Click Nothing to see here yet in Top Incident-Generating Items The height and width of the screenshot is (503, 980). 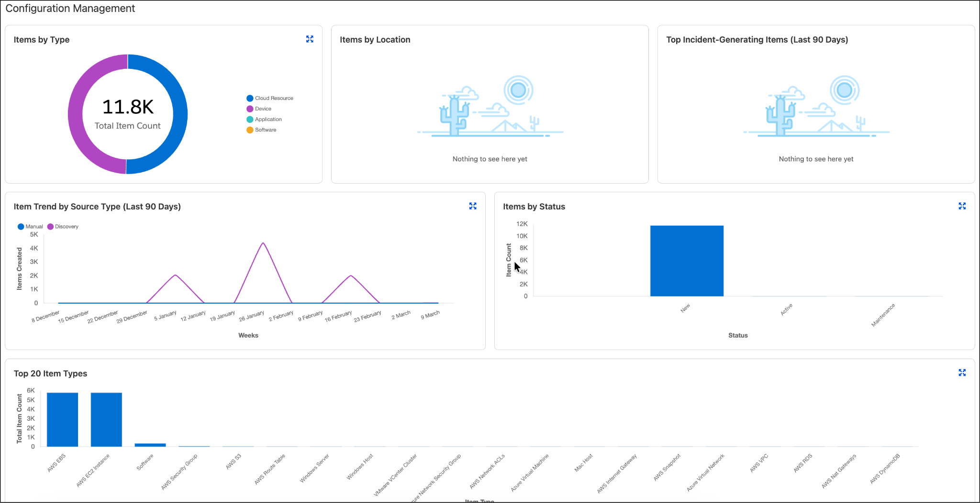coord(816,159)
